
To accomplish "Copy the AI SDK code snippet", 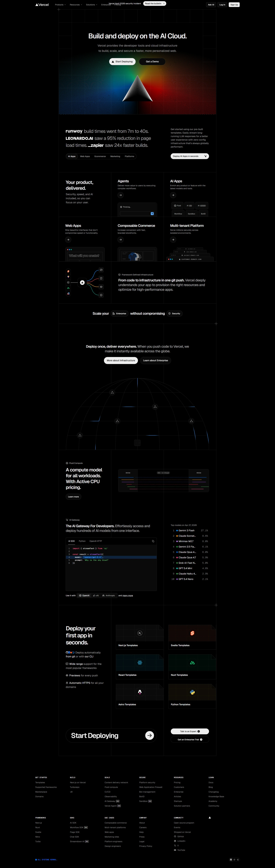I will [153, 541].
